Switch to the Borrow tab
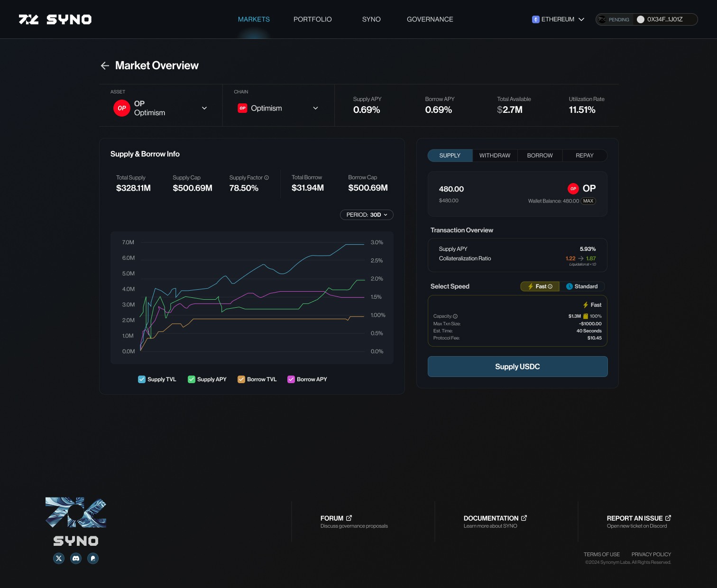The height and width of the screenshot is (588, 717). 540,156
